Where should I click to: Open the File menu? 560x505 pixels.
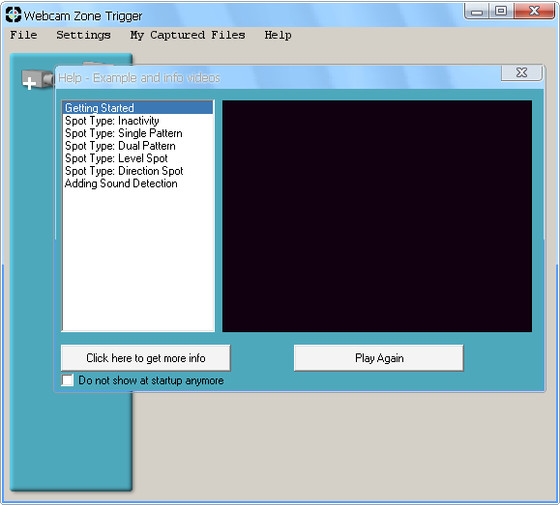click(x=24, y=35)
